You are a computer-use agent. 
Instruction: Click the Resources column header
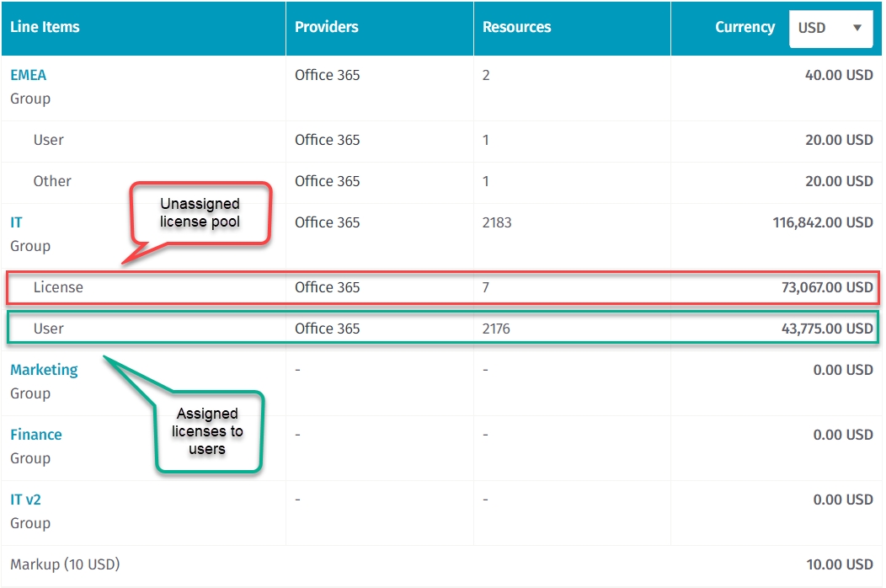516,27
